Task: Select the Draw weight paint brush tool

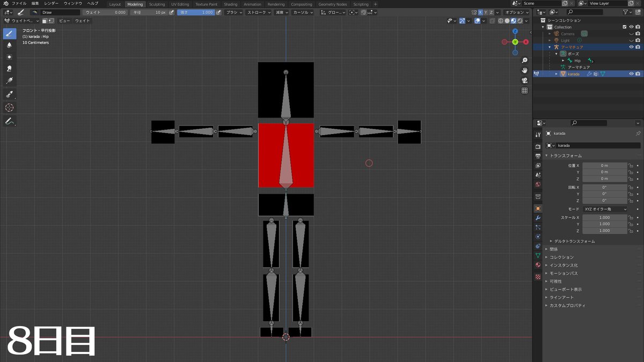Action: (x=10, y=34)
